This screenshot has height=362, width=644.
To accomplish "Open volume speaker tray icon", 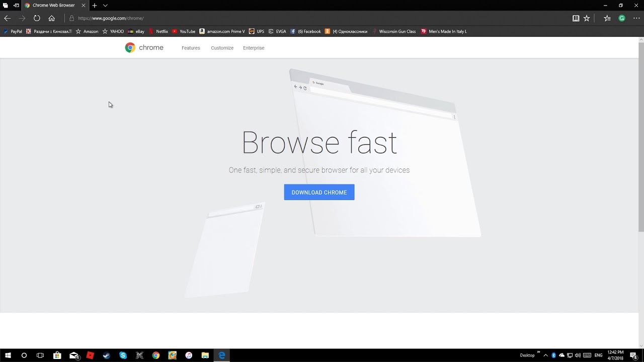I will (x=578, y=355).
